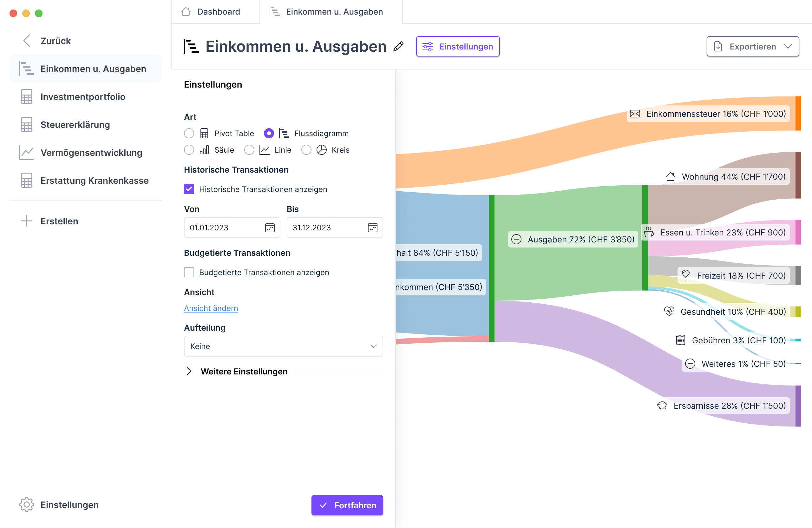Click the pie chart icon for Kreis
Screen dimensions: 812x528
(322, 150)
